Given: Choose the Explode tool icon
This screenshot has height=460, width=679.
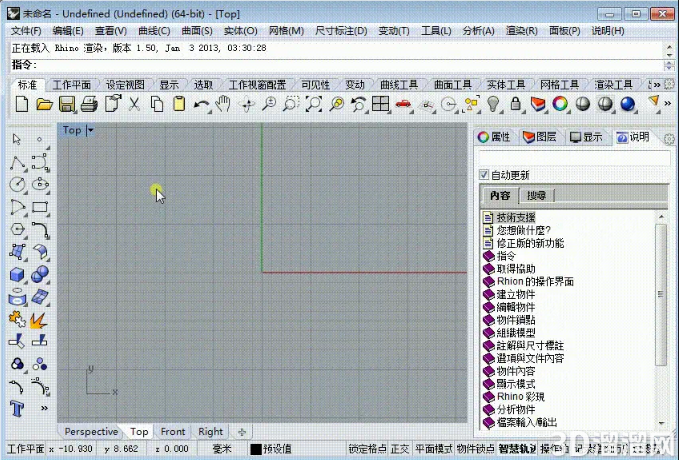Looking at the screenshot, I should pos(39,320).
